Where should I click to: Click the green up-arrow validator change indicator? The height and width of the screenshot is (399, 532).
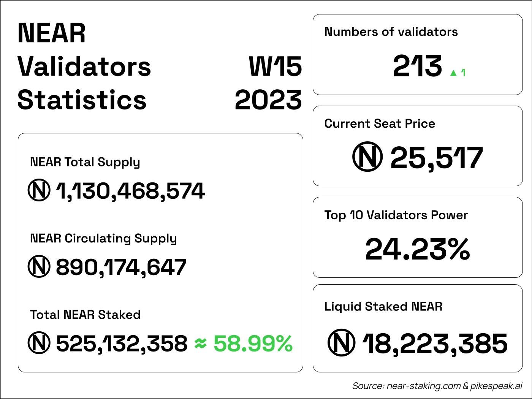pos(453,73)
